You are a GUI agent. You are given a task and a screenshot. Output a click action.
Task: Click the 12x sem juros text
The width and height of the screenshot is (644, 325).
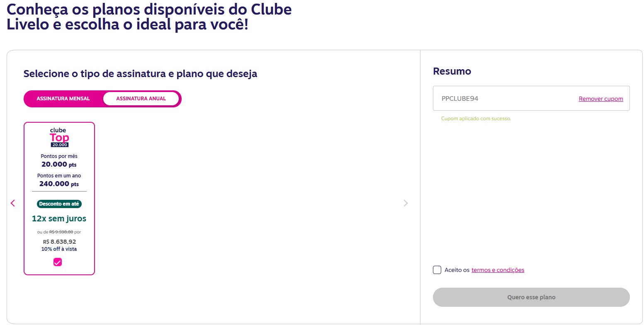click(59, 218)
